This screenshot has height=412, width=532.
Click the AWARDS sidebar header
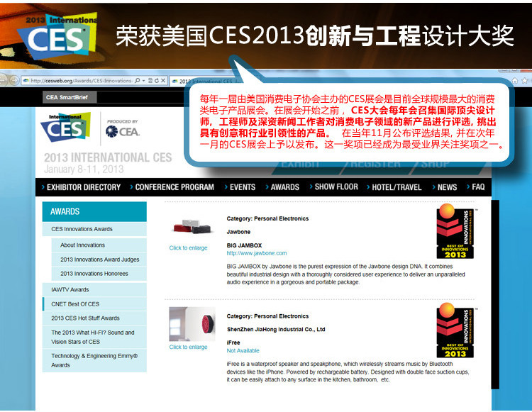click(94, 211)
